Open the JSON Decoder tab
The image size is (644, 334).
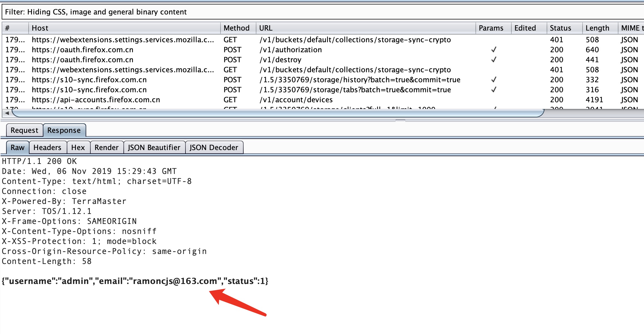coord(214,148)
